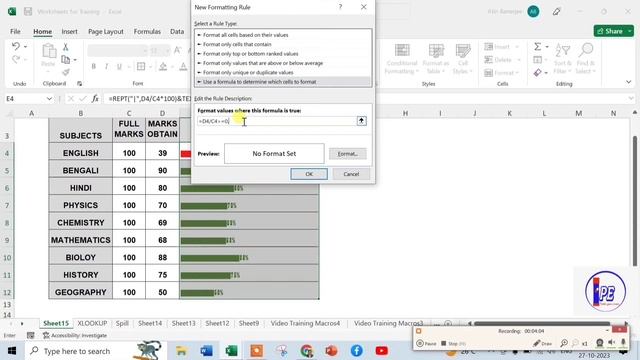Expand the Share button dropdown arrow
The image size is (640, 360).
coord(630,31)
